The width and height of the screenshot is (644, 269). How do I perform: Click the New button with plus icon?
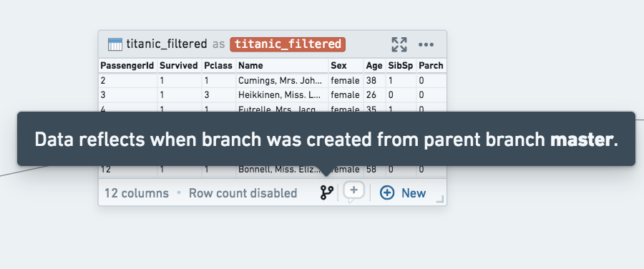click(x=403, y=192)
